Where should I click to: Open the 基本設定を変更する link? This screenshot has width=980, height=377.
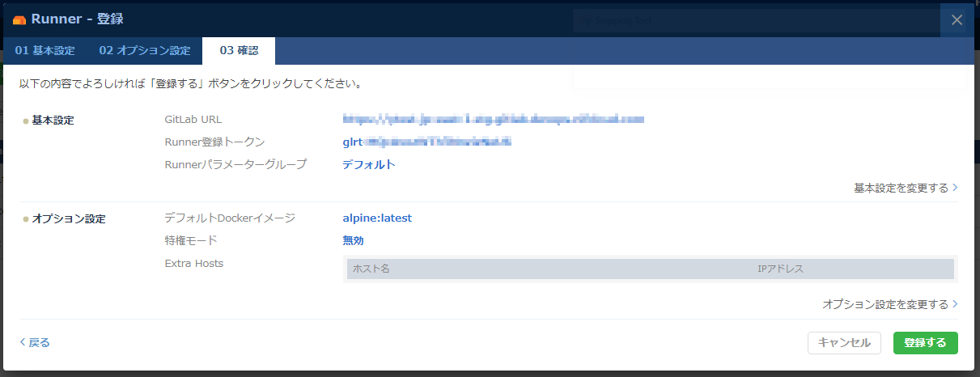click(x=901, y=188)
